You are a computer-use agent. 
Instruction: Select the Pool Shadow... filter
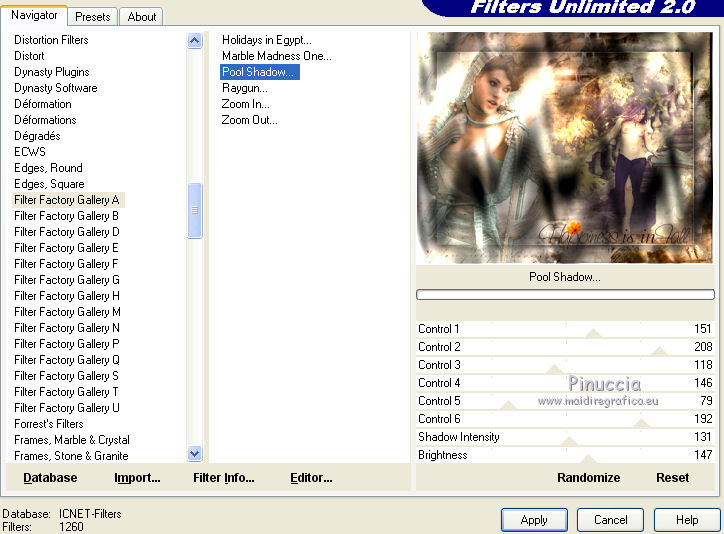click(259, 72)
